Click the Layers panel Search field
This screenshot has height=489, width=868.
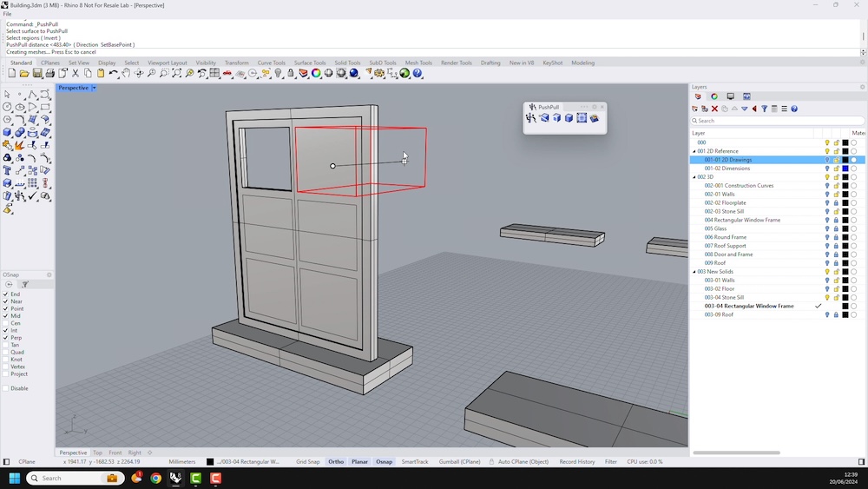click(777, 121)
